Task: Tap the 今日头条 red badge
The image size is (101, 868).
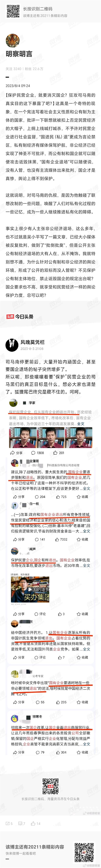Action: point(10,317)
